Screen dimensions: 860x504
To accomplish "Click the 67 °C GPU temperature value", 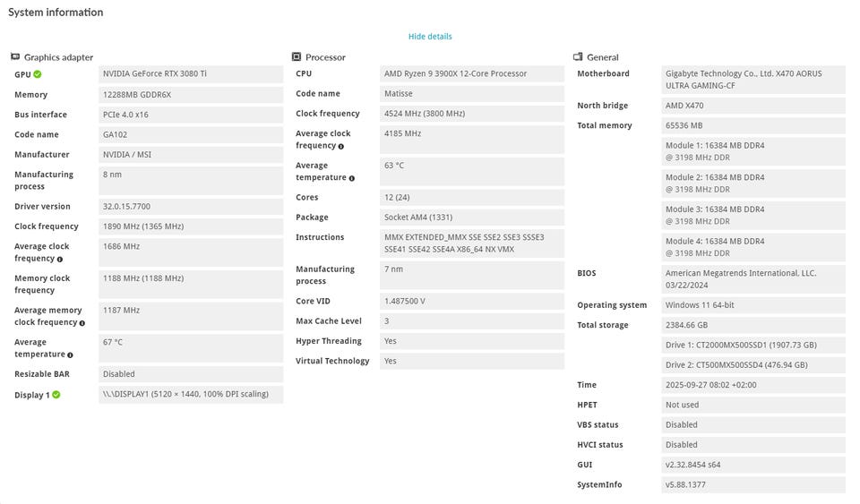I will point(191,348).
